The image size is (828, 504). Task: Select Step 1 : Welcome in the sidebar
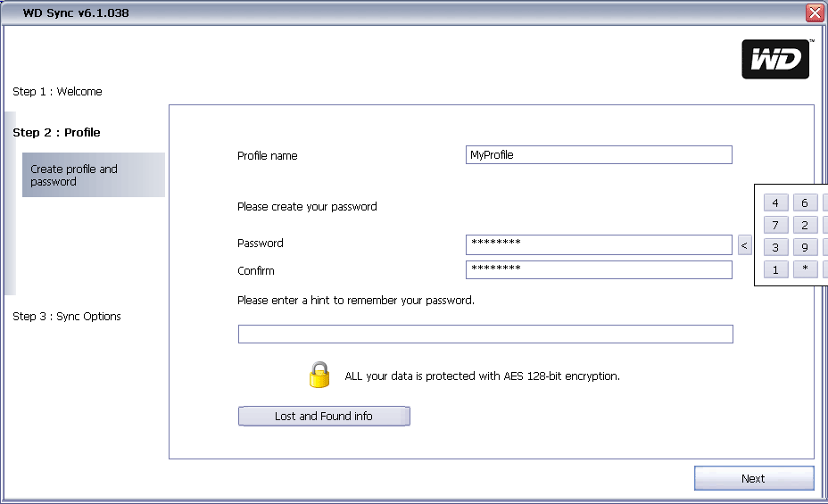pyautogui.click(x=57, y=92)
